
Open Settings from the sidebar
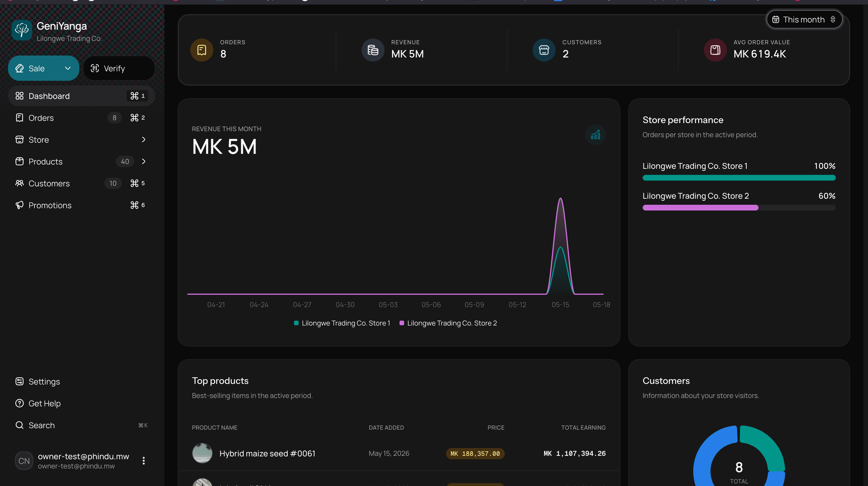pyautogui.click(x=81, y=382)
